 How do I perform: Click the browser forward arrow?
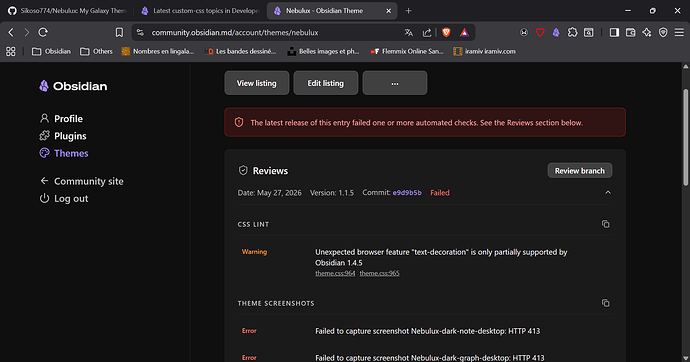click(x=26, y=32)
